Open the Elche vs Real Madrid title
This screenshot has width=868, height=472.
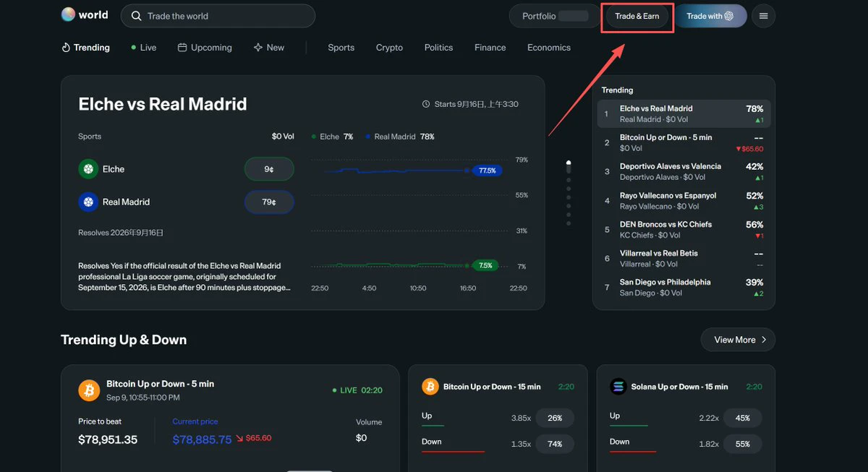click(x=163, y=104)
